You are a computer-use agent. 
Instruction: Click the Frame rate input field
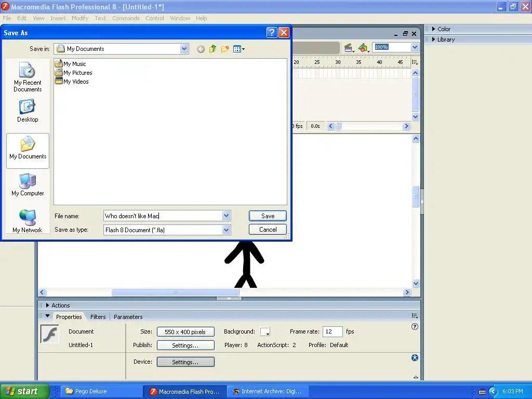[x=332, y=331]
